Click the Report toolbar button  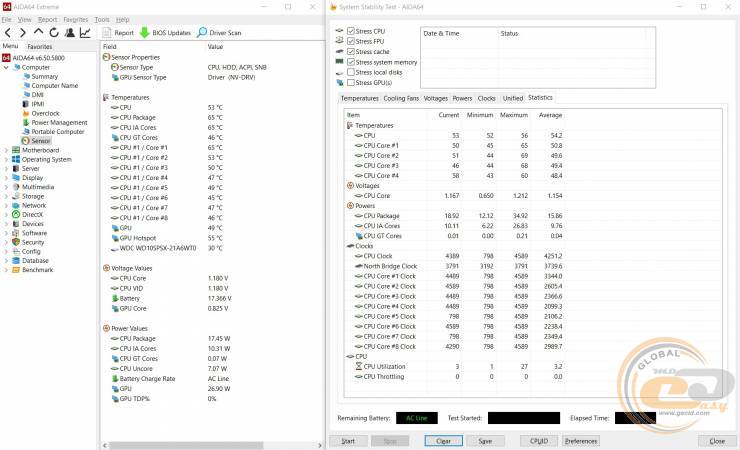[118, 33]
